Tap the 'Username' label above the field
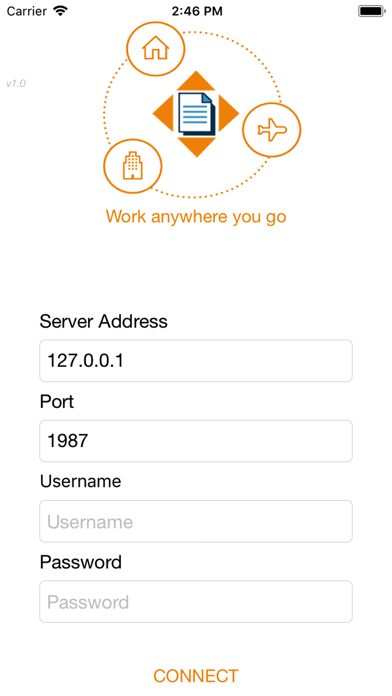This screenshot has height=696, width=392. (80, 482)
